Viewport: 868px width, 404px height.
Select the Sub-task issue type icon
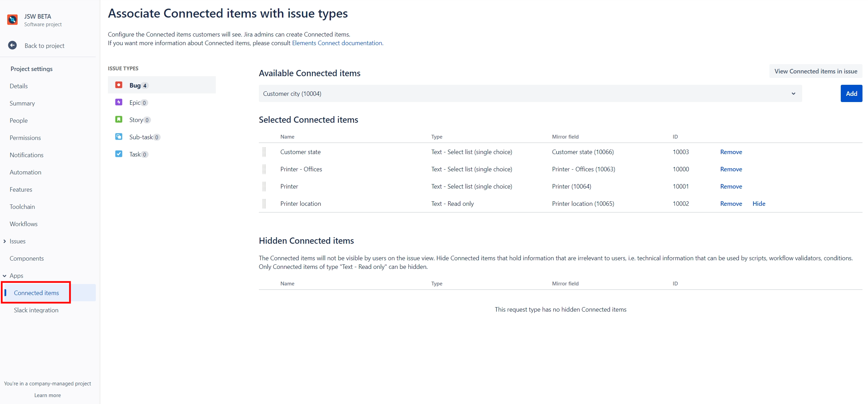click(x=119, y=137)
